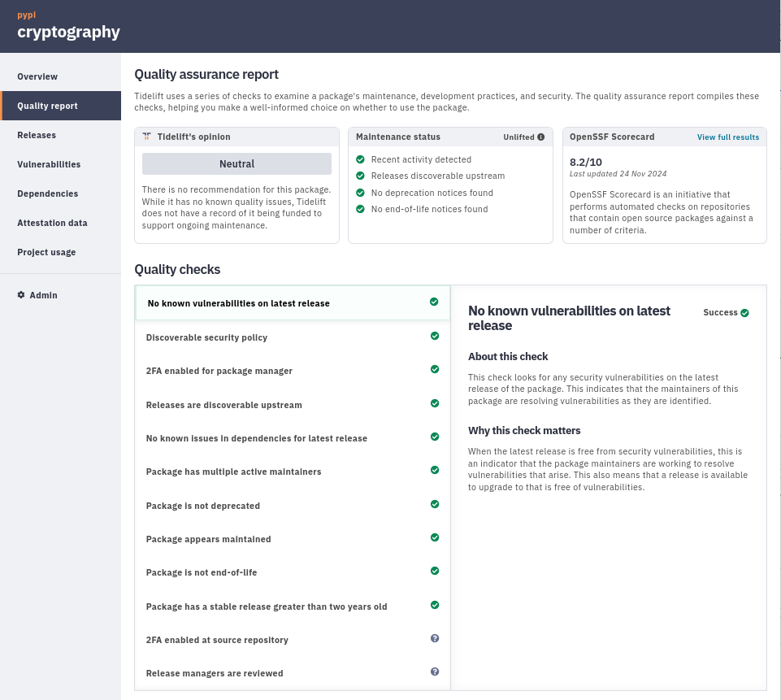Click the Neutral opinion badge
Screen dimensions: 781x700
click(236, 164)
